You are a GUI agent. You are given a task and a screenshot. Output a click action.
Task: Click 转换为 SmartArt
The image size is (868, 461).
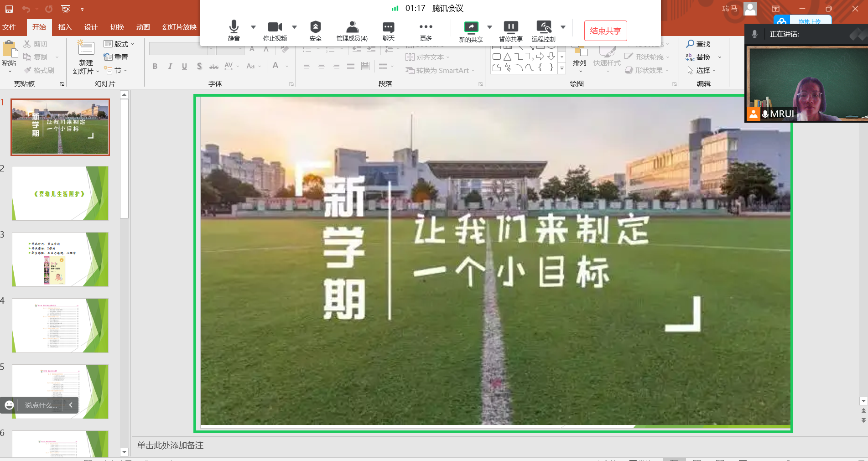click(x=441, y=70)
